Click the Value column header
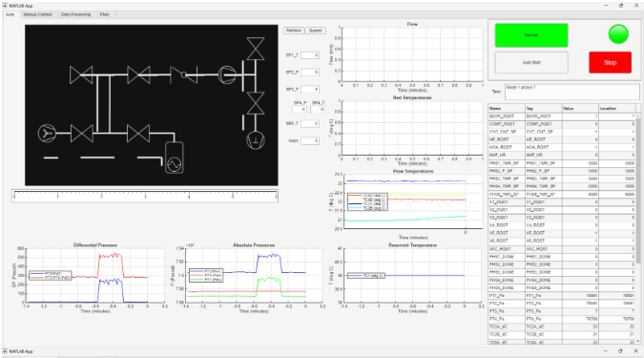Screen dimensions: 644x358 (580, 109)
